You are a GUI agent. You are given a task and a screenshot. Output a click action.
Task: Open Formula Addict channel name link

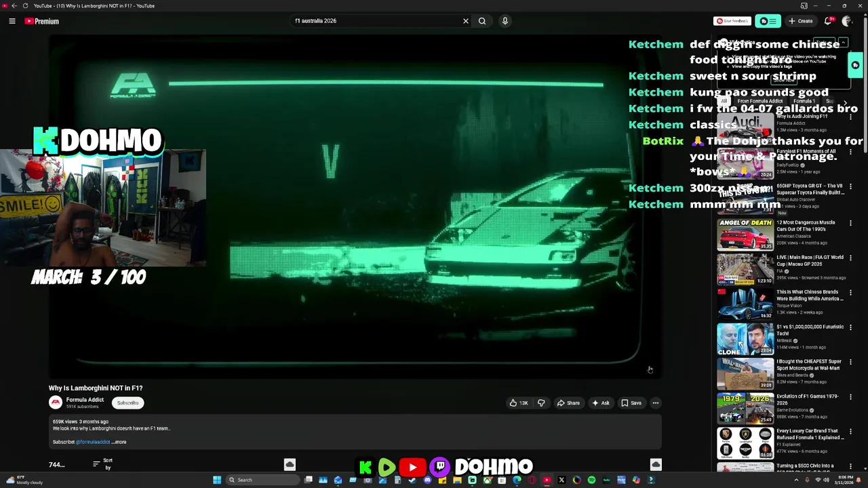tap(85, 400)
